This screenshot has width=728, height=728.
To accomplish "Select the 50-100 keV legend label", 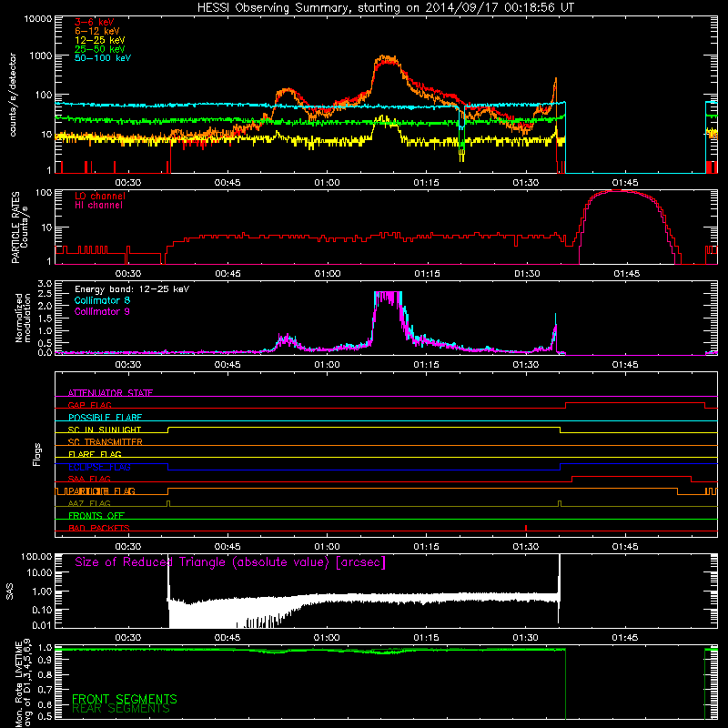I will coord(103,58).
